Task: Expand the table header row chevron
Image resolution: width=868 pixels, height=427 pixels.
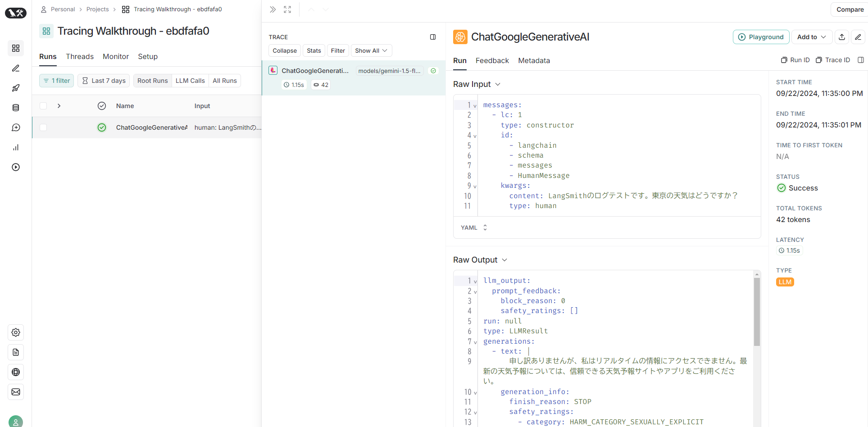Action: (x=59, y=106)
